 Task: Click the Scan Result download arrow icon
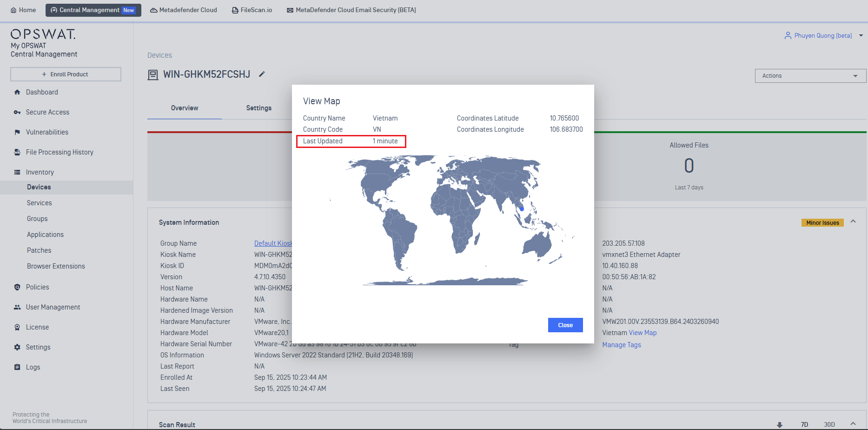pos(780,424)
